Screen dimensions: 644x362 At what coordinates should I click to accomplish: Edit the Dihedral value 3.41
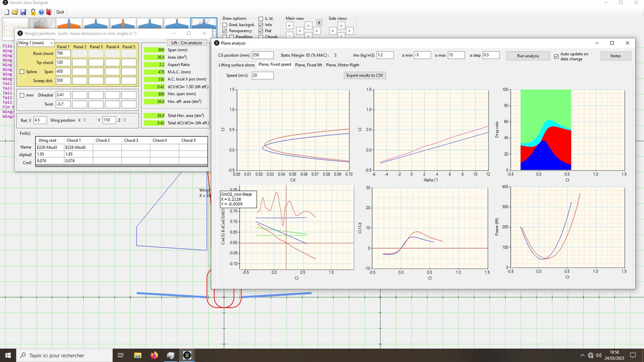(63, 95)
